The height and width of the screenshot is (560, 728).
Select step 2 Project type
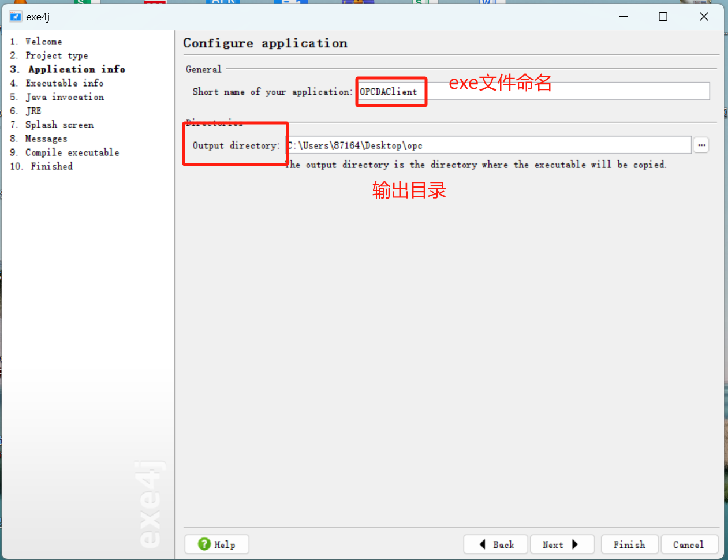point(49,55)
